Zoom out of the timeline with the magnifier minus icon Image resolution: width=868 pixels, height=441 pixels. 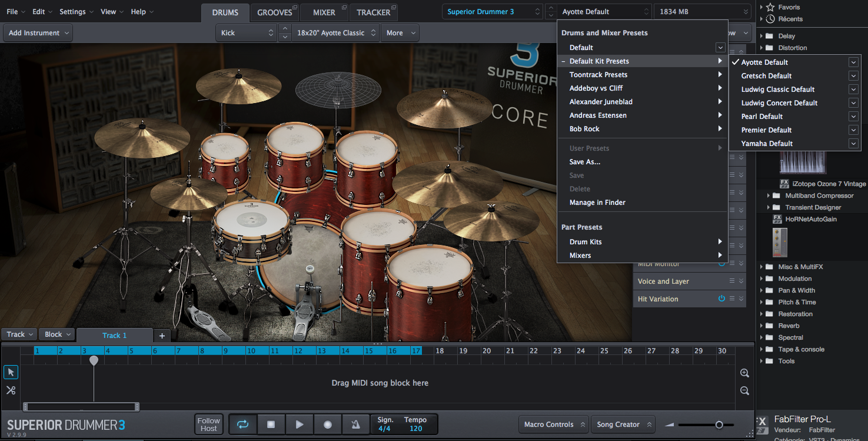click(744, 390)
